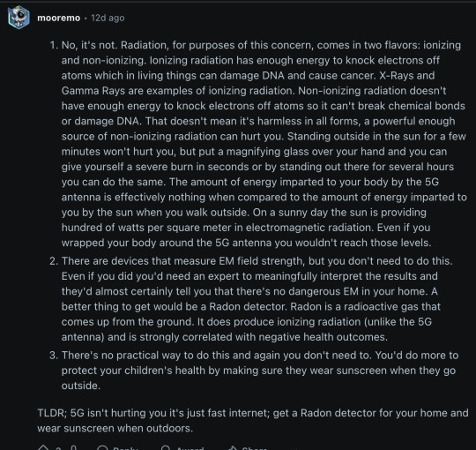Click the Share label under the comment

(x=255, y=448)
